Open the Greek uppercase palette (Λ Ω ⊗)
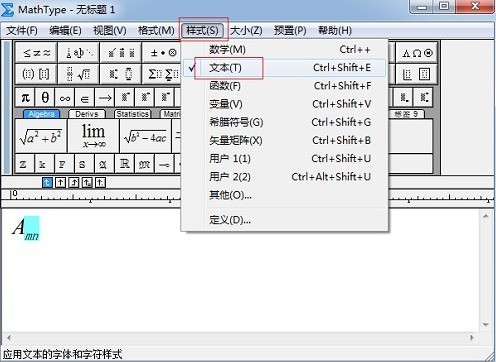The height and width of the screenshot is (362, 496). 417,53
